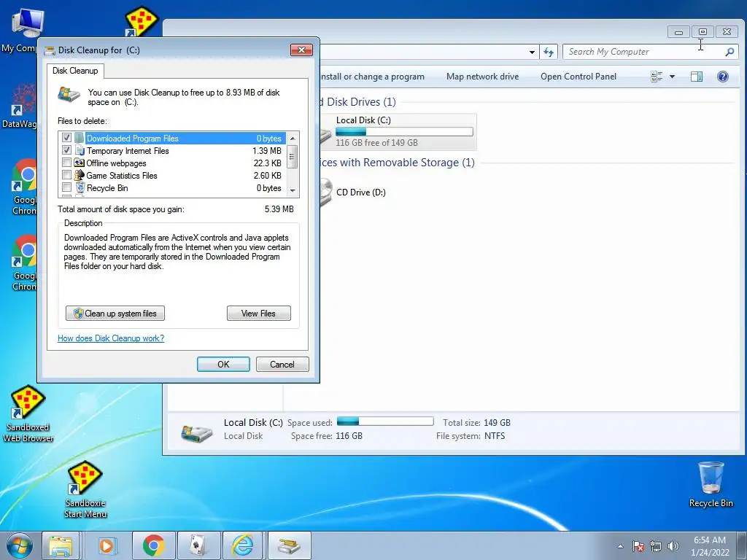Click the Temporary Internet Files page icon
The height and width of the screenshot is (560, 747).
pyautogui.click(x=80, y=150)
